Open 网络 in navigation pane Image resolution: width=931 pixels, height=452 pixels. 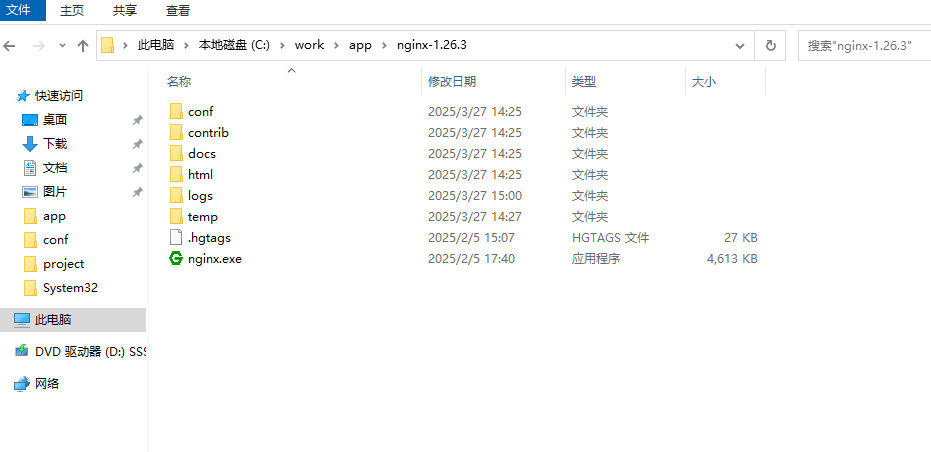pos(47,384)
